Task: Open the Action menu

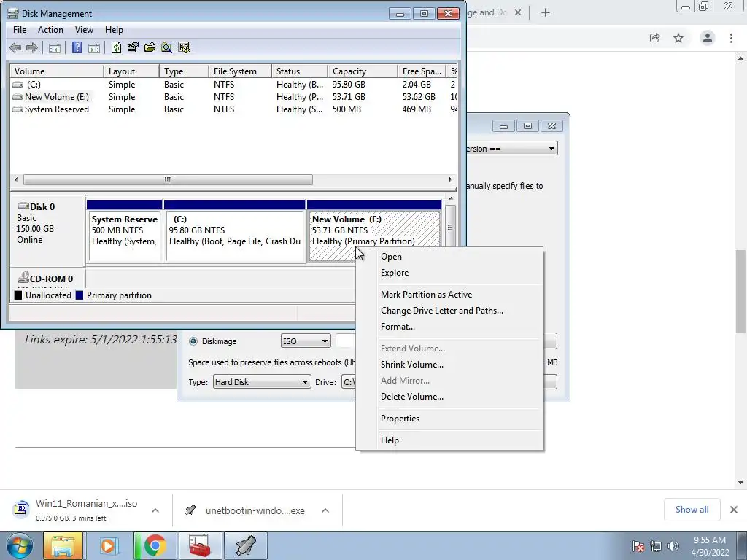Action: pyautogui.click(x=50, y=29)
